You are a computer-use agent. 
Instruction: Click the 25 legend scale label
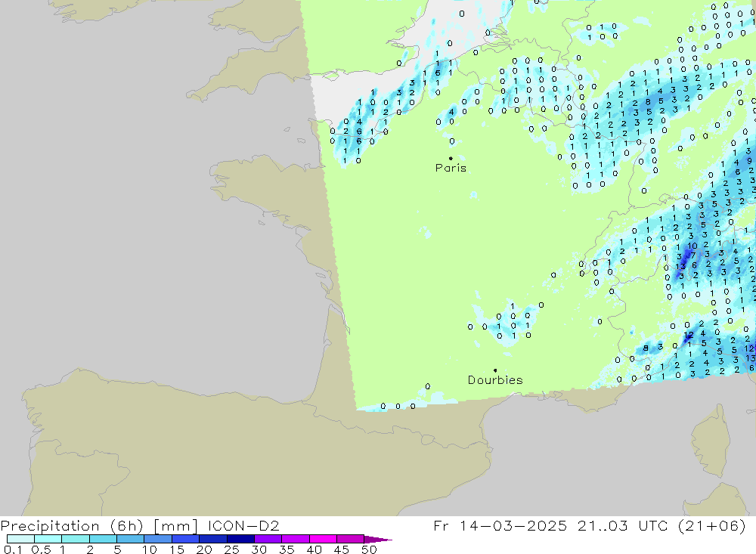click(x=231, y=549)
